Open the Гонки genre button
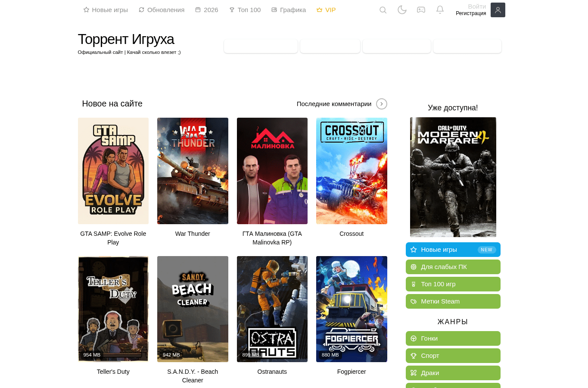Image resolution: width=588 pixels, height=388 pixels. pyautogui.click(x=453, y=338)
